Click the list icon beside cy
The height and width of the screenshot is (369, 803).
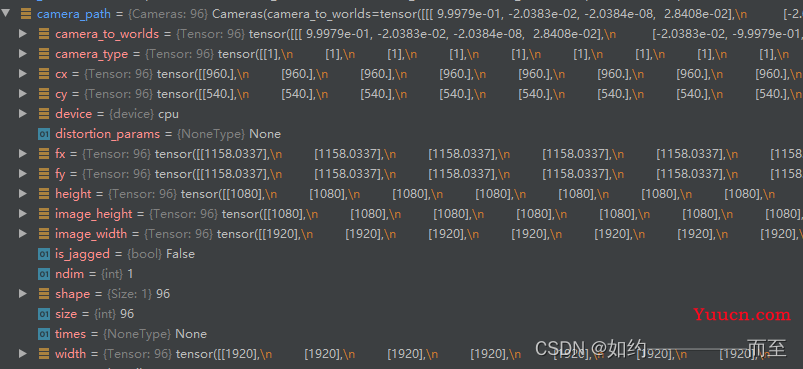44,94
